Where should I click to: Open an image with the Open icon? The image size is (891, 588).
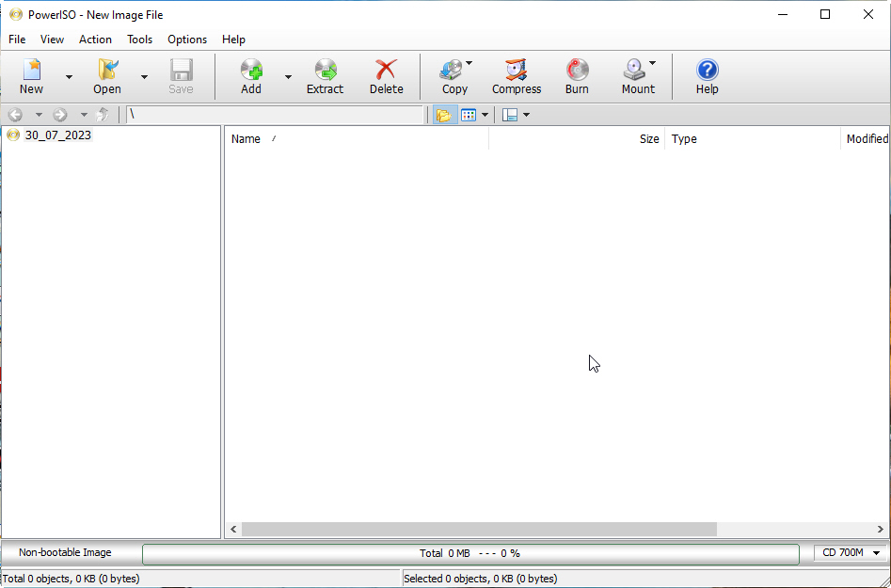[x=107, y=70]
